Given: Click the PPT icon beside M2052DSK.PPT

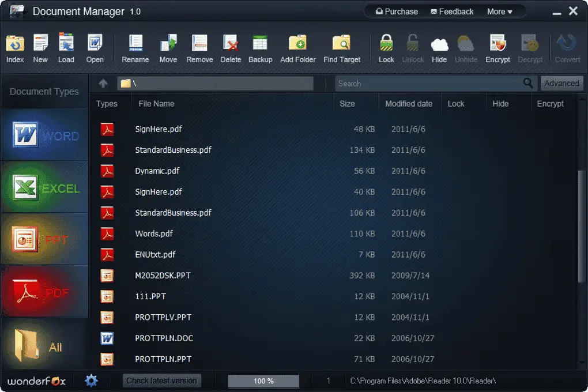Looking at the screenshot, I should [x=107, y=276].
